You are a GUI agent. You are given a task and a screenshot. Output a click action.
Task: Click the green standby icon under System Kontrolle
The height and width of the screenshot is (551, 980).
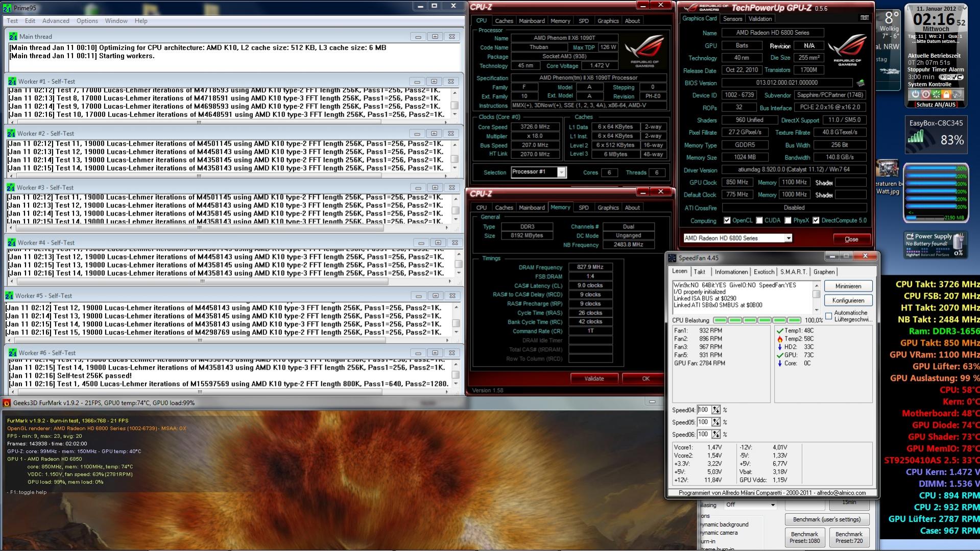click(936, 94)
